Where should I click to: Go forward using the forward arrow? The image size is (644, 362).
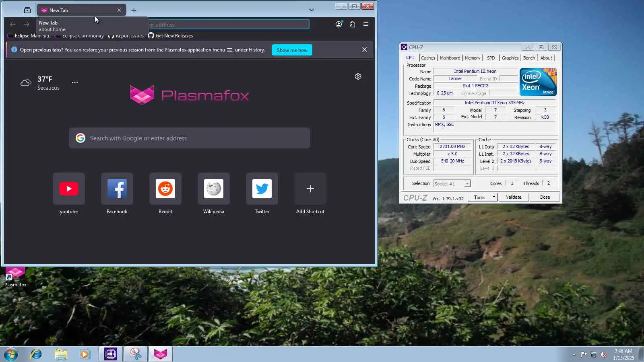coord(27,25)
